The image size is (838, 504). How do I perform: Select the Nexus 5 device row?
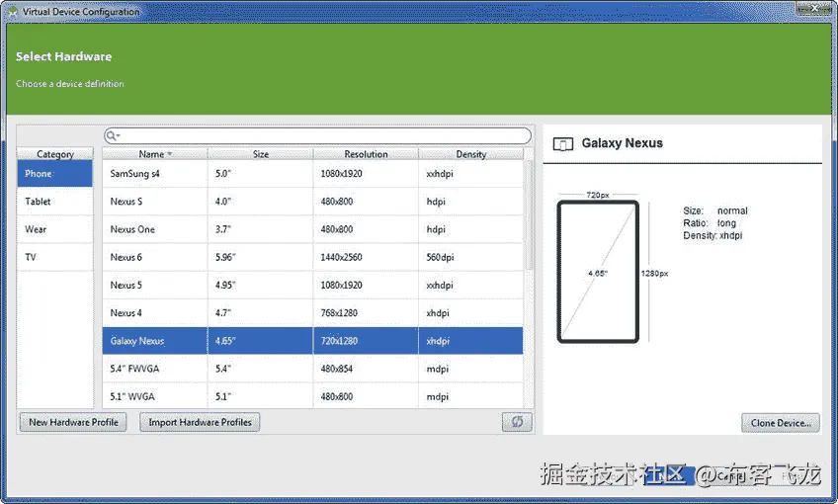[312, 285]
